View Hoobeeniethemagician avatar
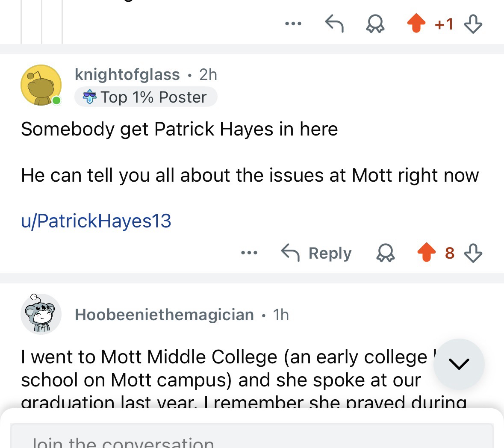The height and width of the screenshot is (448, 504). point(41,314)
